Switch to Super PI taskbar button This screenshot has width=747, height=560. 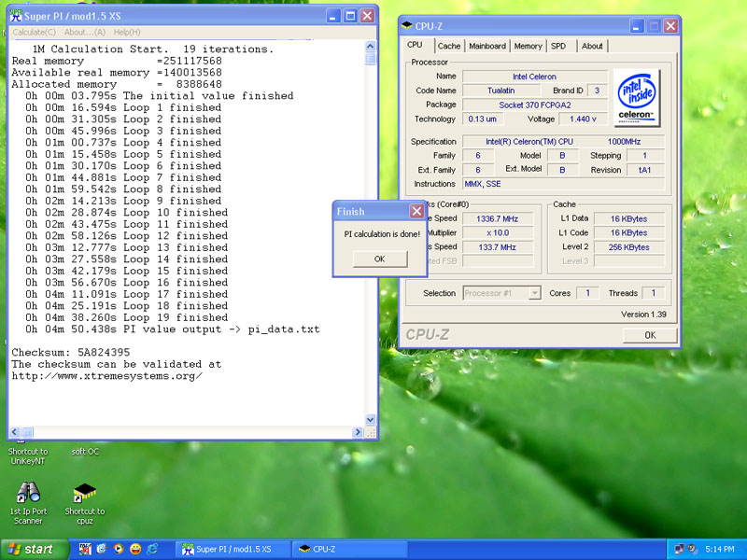tap(232, 549)
